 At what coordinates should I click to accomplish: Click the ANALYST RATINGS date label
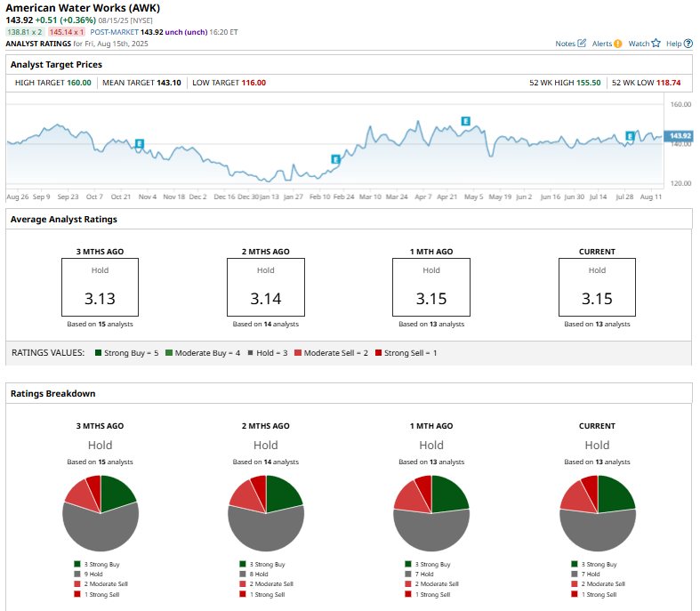click(x=76, y=44)
